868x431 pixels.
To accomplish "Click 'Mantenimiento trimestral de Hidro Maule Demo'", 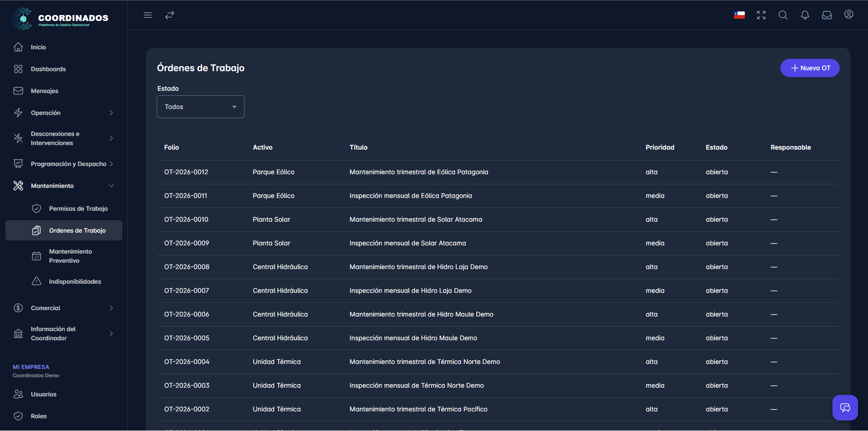I will pos(421,314).
